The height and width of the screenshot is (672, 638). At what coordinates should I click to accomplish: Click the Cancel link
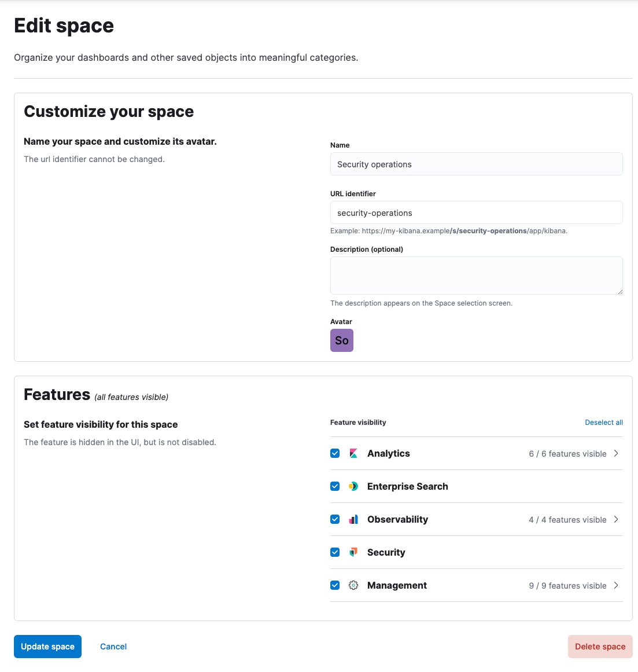[x=113, y=647]
